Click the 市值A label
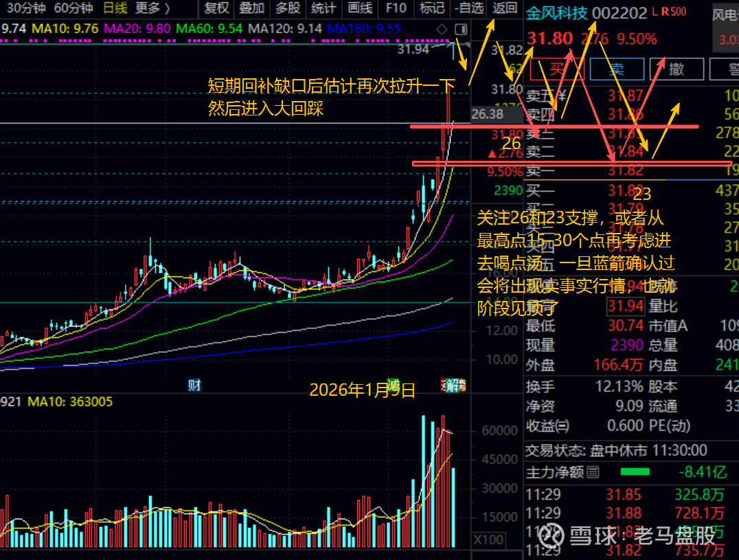Viewport: 739px width, 560px height. (x=668, y=325)
